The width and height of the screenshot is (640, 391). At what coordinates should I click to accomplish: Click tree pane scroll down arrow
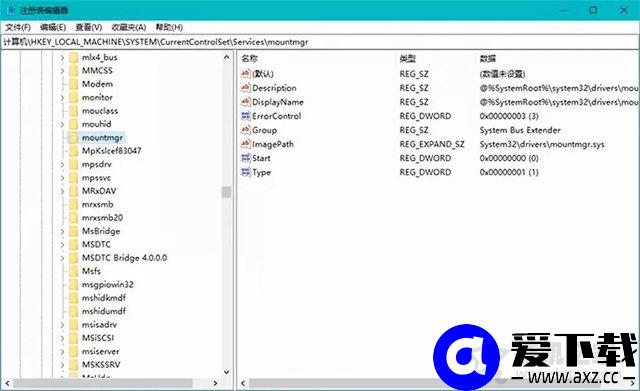[x=227, y=372]
